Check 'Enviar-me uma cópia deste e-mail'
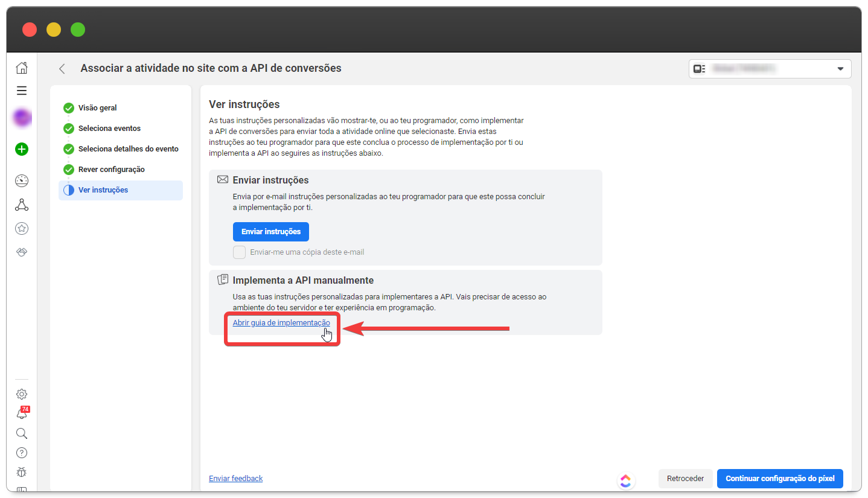Screen dimensions: 868x498 tap(240, 252)
